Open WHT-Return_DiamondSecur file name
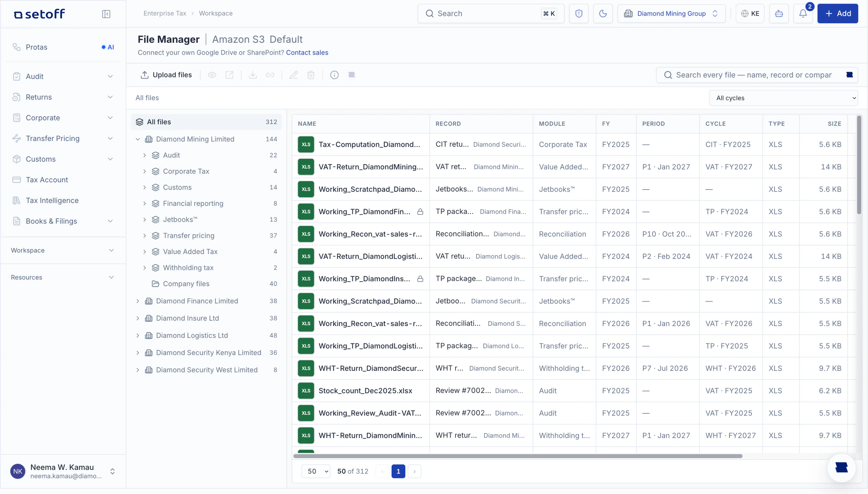Screen dimensions: 868x494 pos(371,368)
